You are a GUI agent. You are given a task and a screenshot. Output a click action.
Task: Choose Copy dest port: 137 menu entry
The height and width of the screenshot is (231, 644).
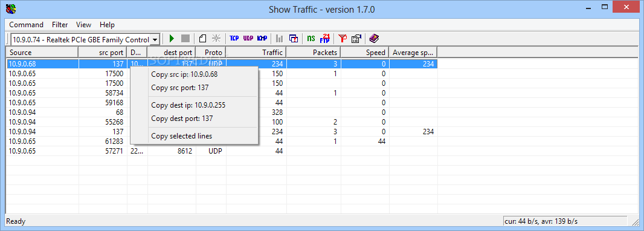click(194, 119)
